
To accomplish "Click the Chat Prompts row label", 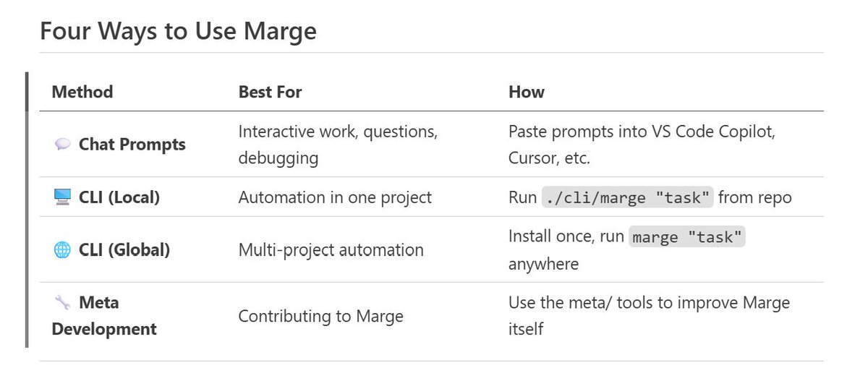I will pos(132,145).
